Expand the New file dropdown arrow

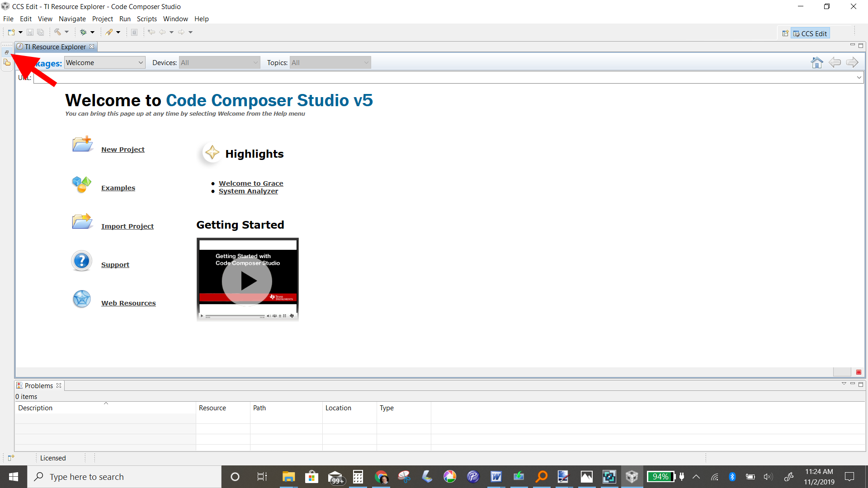tap(20, 32)
